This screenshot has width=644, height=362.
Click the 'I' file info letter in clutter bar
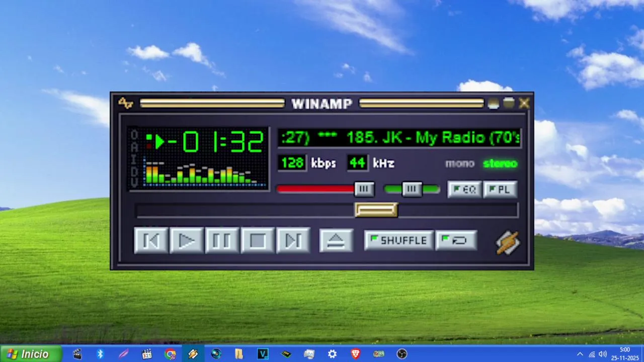click(x=134, y=159)
